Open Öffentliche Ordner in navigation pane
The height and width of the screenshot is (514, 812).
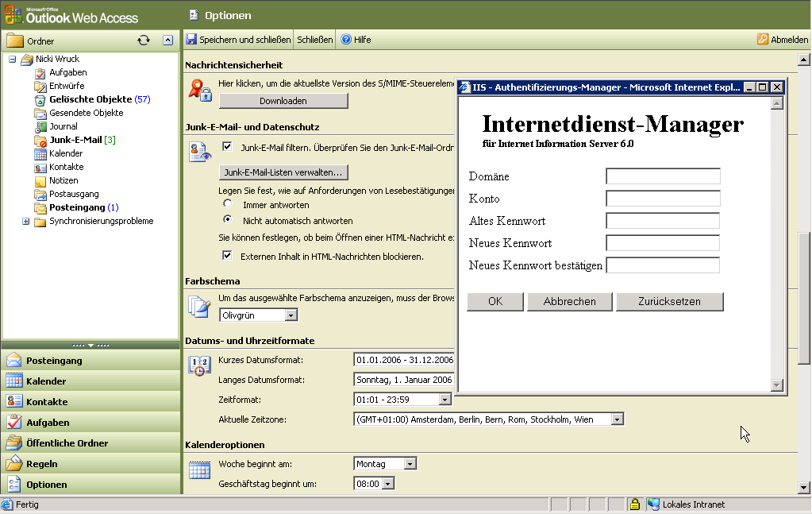[x=91, y=443]
